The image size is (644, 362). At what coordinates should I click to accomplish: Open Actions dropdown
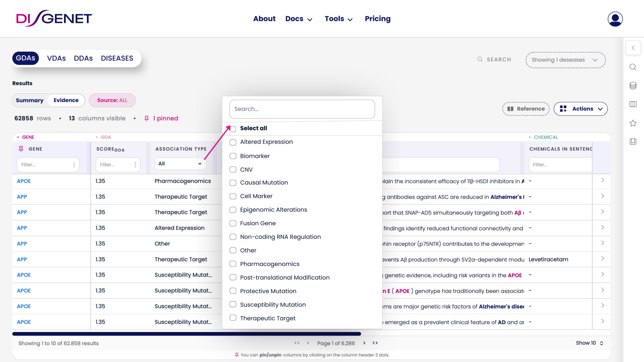[x=580, y=109]
